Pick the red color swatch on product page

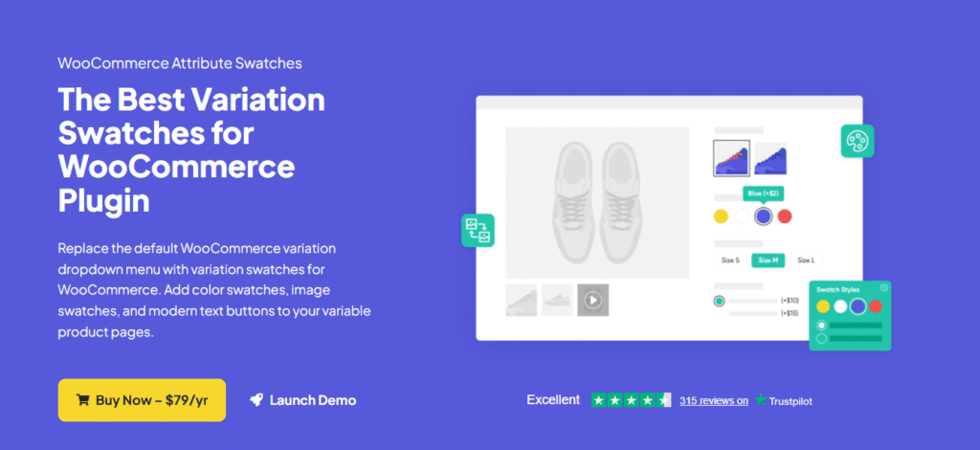[x=785, y=216]
